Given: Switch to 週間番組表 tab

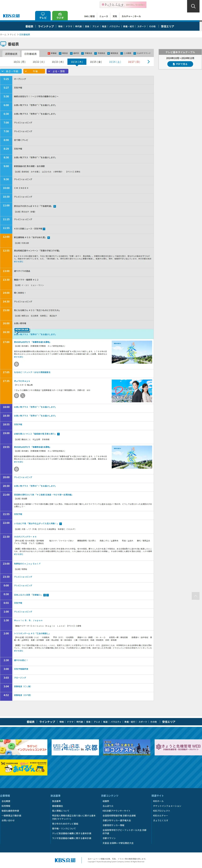Looking at the screenshot, I should (x=11, y=54).
